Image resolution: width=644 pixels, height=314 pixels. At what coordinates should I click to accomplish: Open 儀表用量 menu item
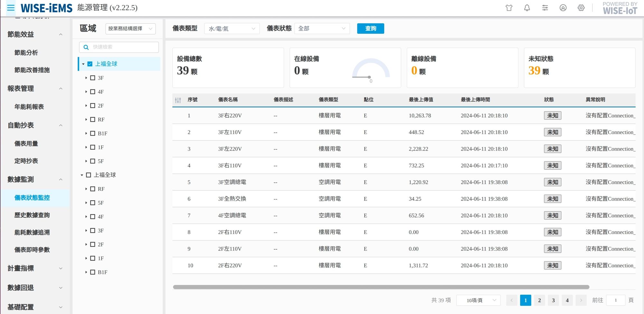(26, 143)
